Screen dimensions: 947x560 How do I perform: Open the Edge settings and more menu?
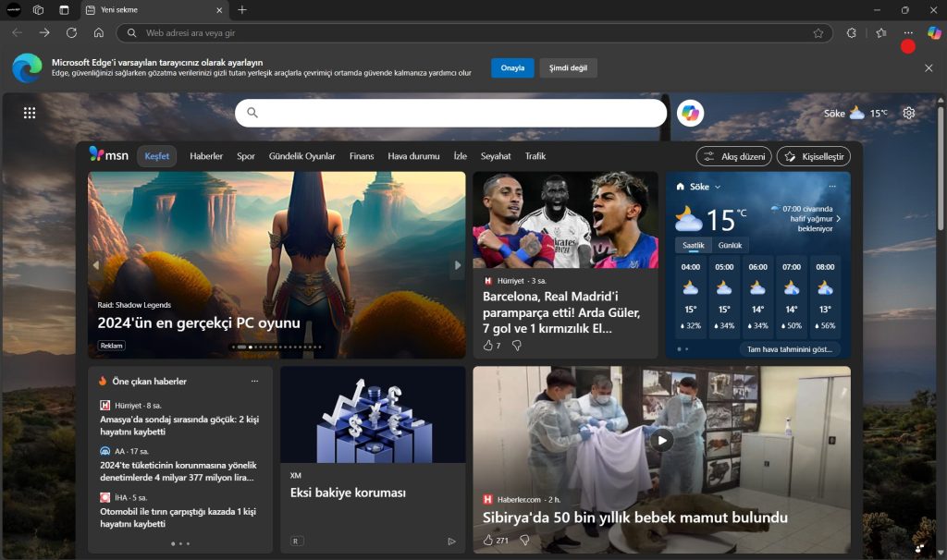pos(908,33)
